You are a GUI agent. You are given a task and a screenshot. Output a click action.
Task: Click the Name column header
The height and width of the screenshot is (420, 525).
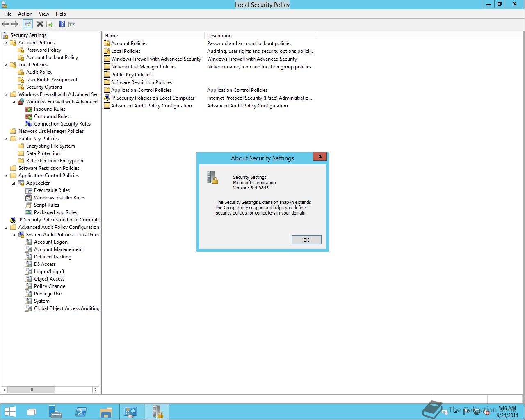point(153,36)
